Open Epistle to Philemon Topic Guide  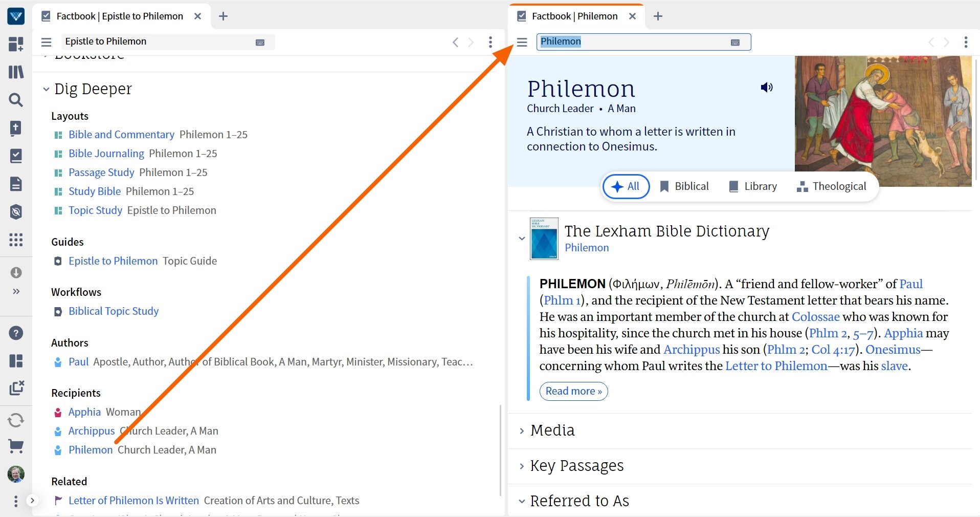coord(113,261)
